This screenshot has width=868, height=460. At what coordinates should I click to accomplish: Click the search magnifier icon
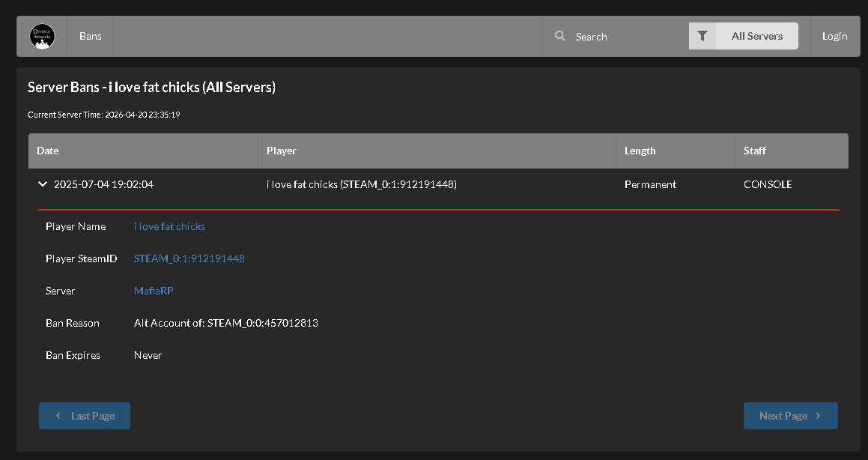(559, 36)
